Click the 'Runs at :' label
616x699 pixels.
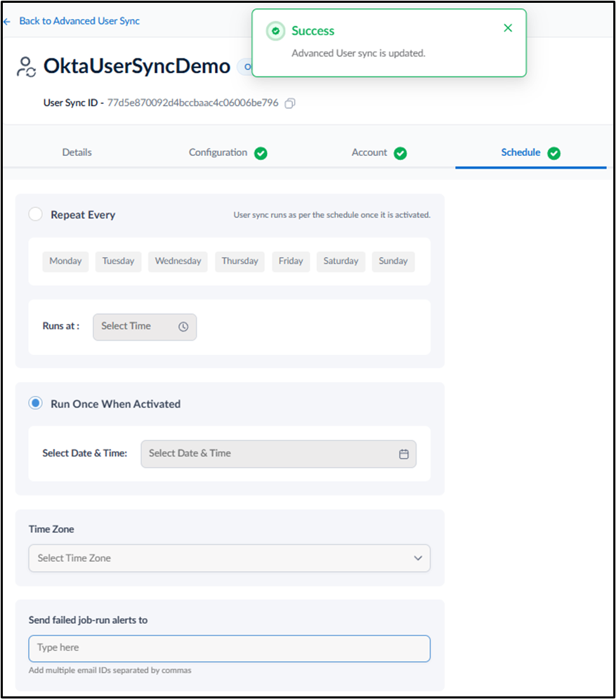[x=61, y=326]
